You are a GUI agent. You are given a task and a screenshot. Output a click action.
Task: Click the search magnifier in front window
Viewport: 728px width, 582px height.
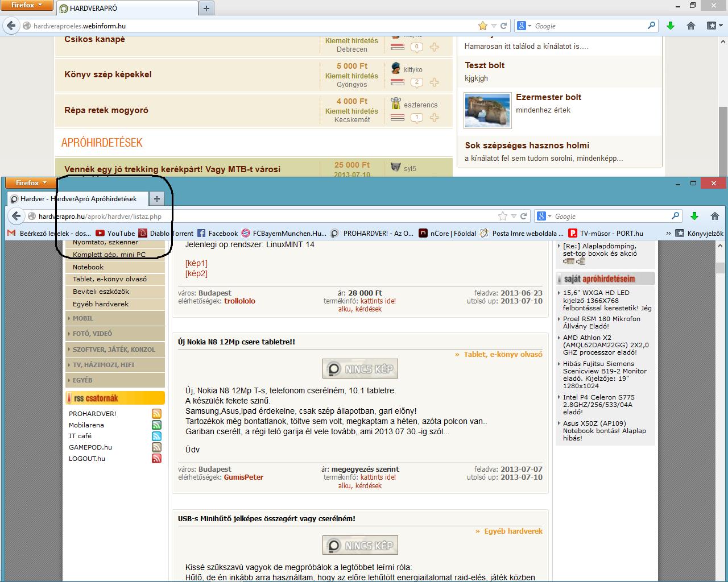[675, 216]
